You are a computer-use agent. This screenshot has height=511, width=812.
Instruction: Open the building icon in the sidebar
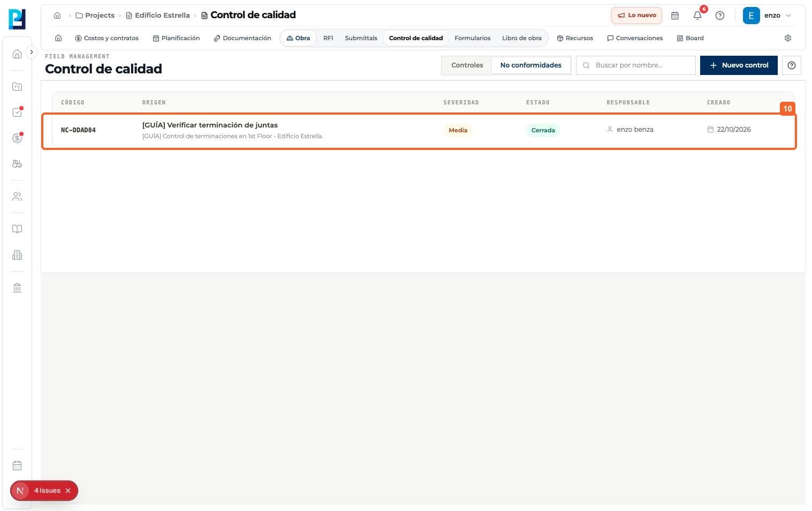17,255
